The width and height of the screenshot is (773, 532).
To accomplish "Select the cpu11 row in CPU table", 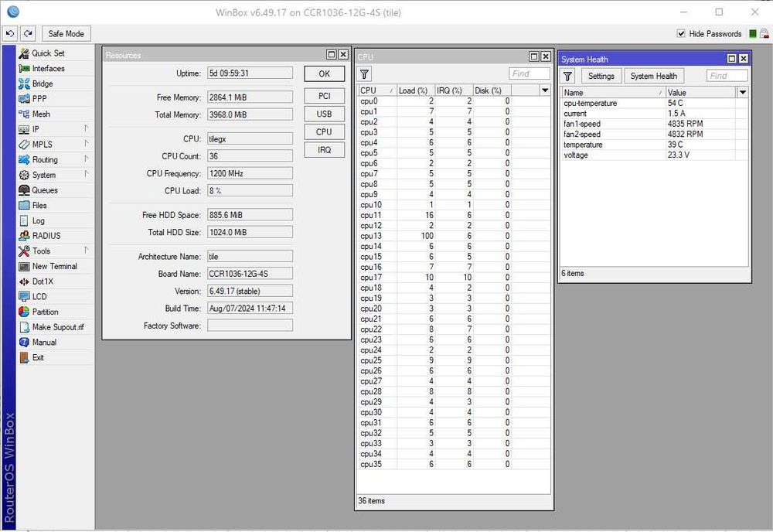I will coord(454,215).
